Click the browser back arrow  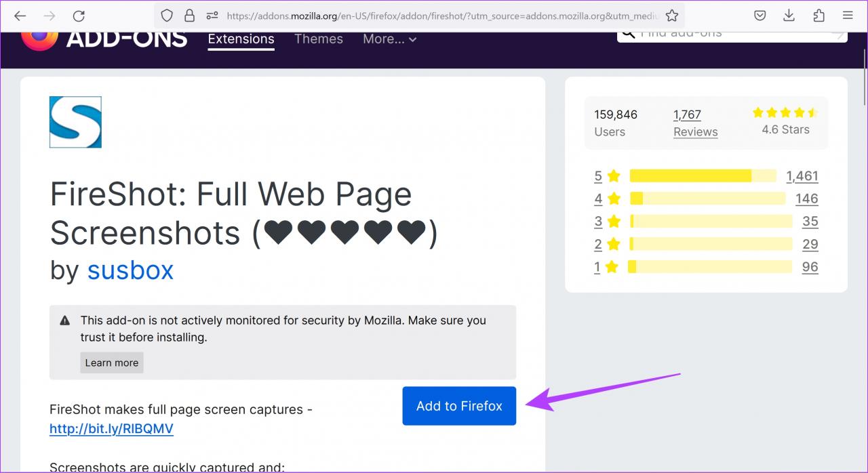(x=20, y=16)
